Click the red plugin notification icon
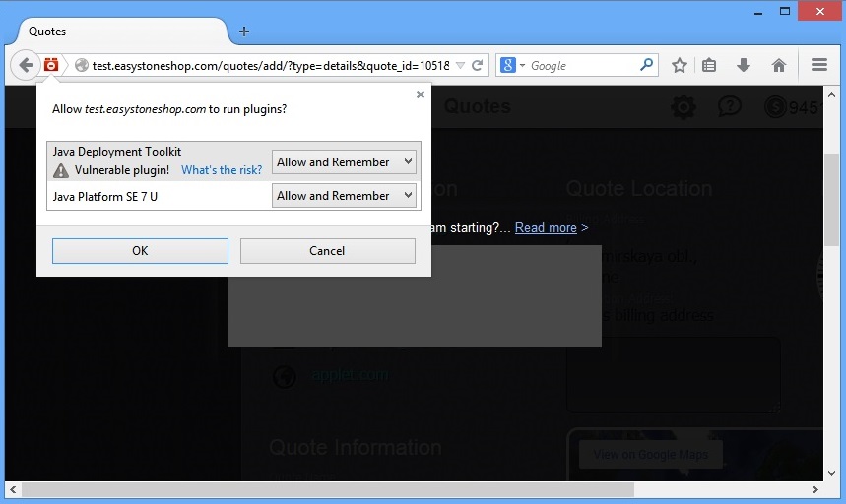The image size is (846, 504). click(x=51, y=66)
